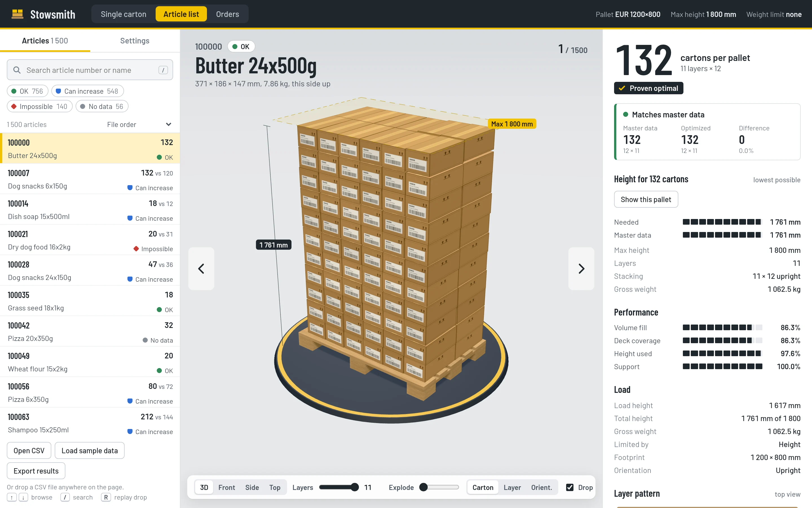Click the down arrow browse key hint

pos(23,497)
